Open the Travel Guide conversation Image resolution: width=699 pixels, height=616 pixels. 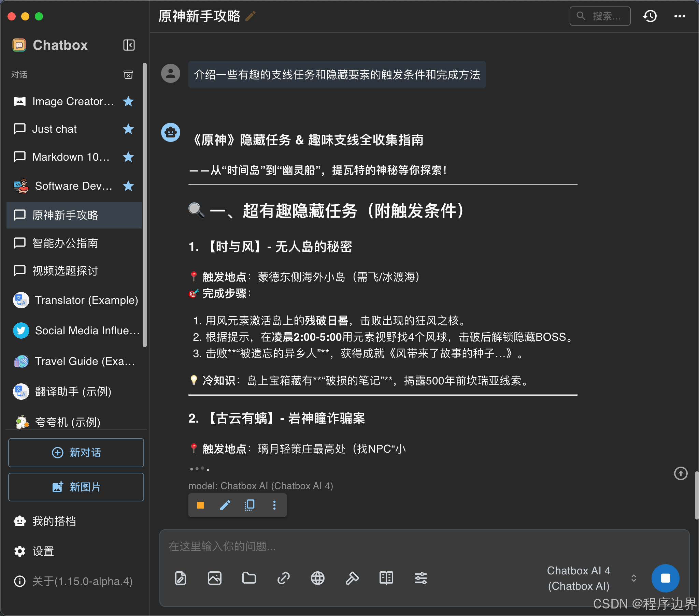point(74,361)
